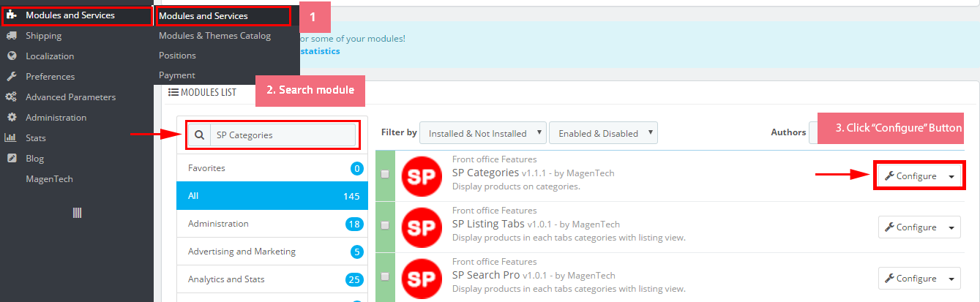Click the SP Listing Tabs module title
980x302 pixels.
click(488, 224)
